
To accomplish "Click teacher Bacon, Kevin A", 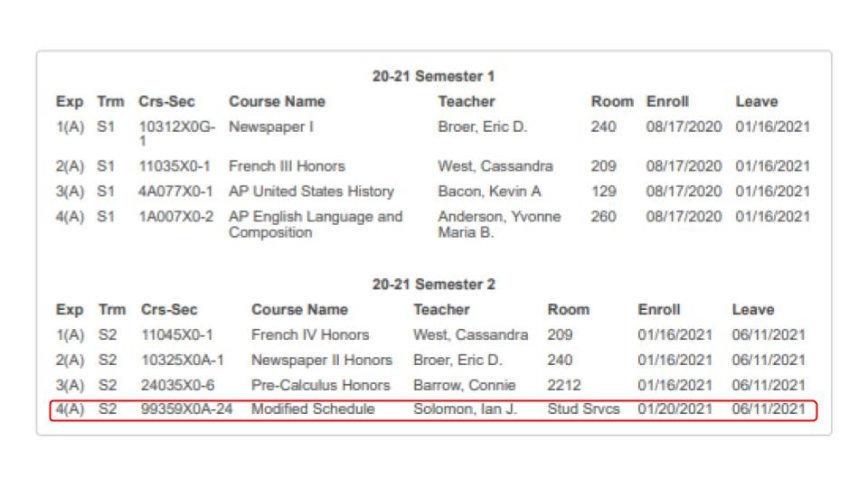I will pos(489,192).
